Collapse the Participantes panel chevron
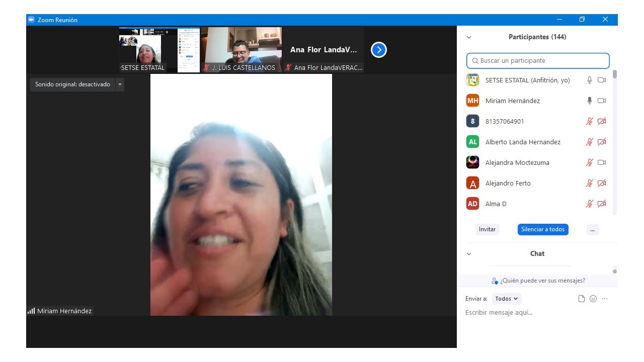The image size is (644, 362). point(469,37)
